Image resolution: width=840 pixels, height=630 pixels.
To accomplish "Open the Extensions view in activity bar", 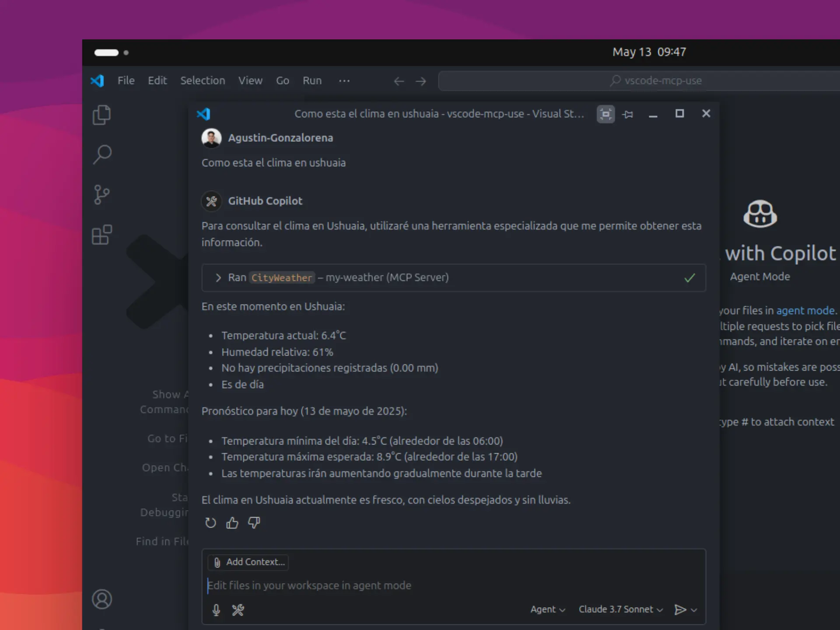I will pos(102,235).
